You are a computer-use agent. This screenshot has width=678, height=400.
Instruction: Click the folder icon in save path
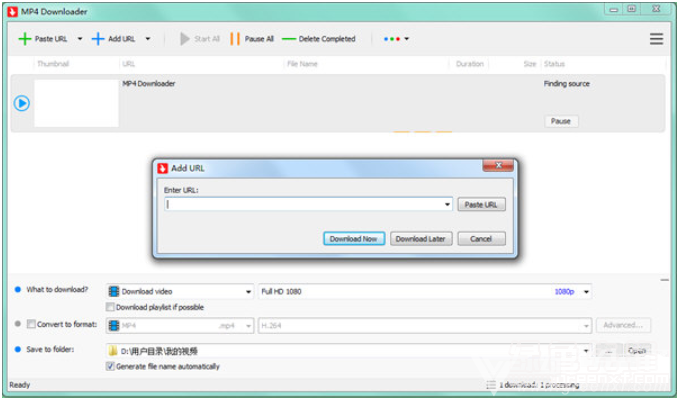click(113, 351)
